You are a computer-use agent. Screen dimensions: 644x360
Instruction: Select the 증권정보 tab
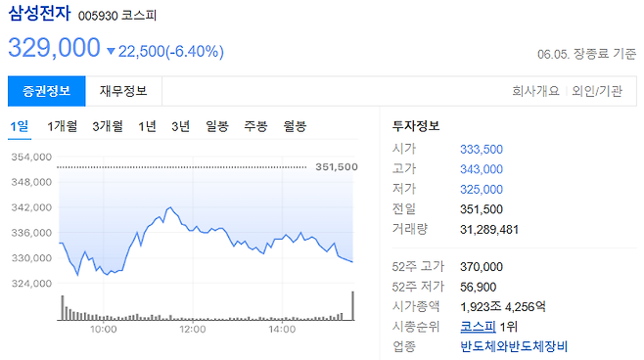46,91
